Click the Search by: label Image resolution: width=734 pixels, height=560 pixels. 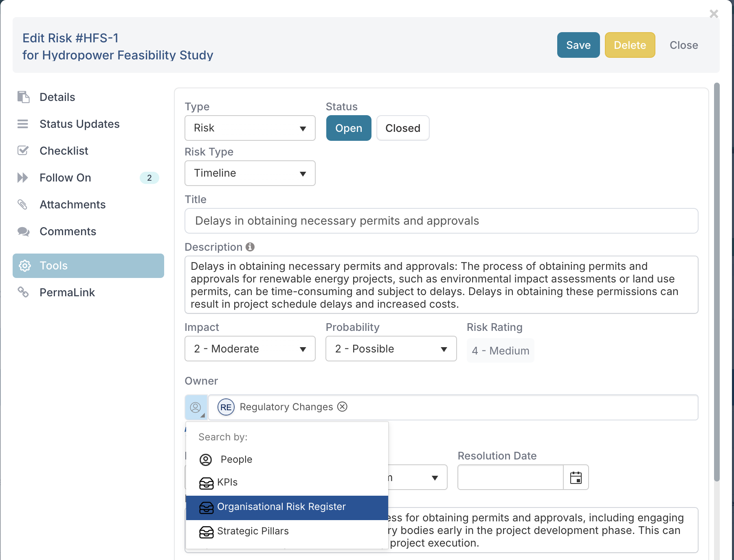(x=223, y=437)
